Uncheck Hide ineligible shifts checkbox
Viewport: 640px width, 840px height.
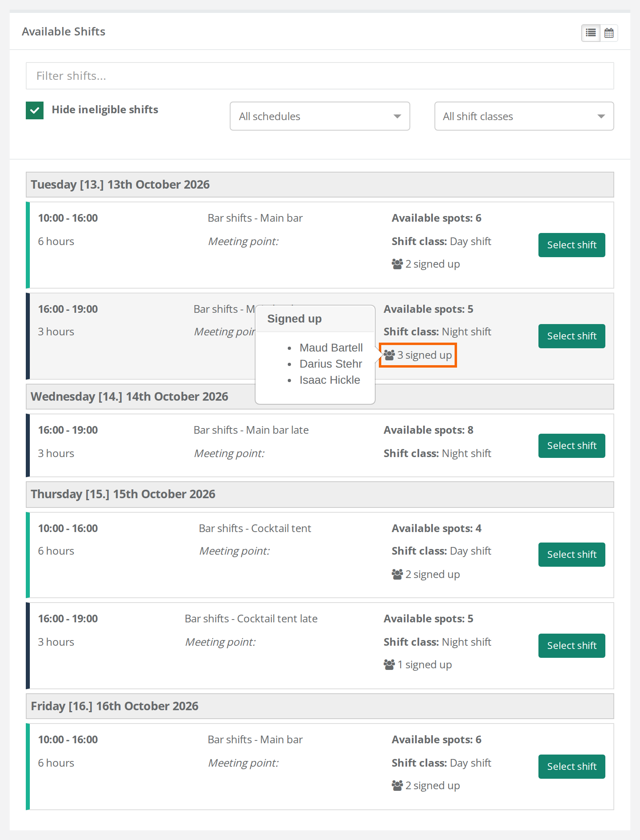(x=35, y=110)
